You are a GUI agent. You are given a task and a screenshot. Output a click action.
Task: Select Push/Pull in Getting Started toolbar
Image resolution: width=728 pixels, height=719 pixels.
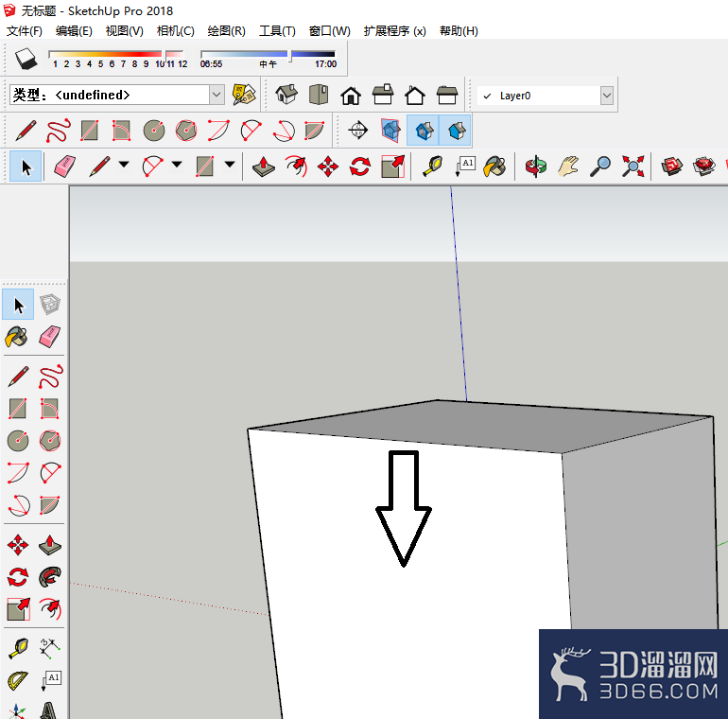263,167
